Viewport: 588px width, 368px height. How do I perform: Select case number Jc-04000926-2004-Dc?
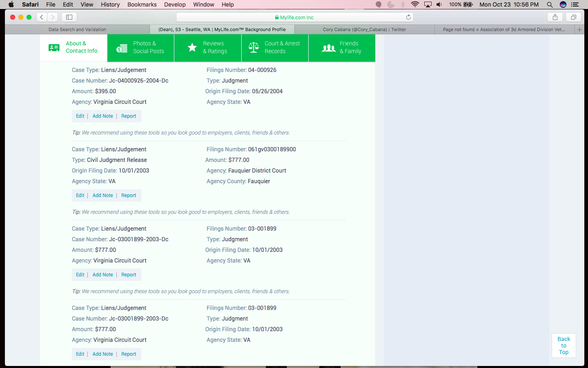pyautogui.click(x=138, y=81)
